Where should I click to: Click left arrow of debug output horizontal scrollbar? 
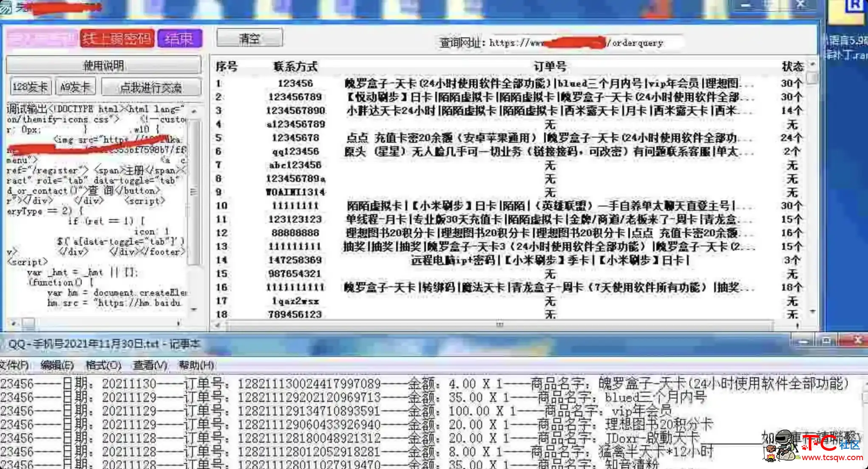[14, 324]
